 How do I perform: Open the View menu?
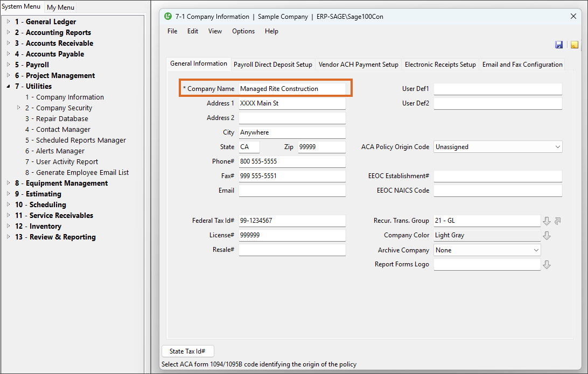(x=215, y=31)
